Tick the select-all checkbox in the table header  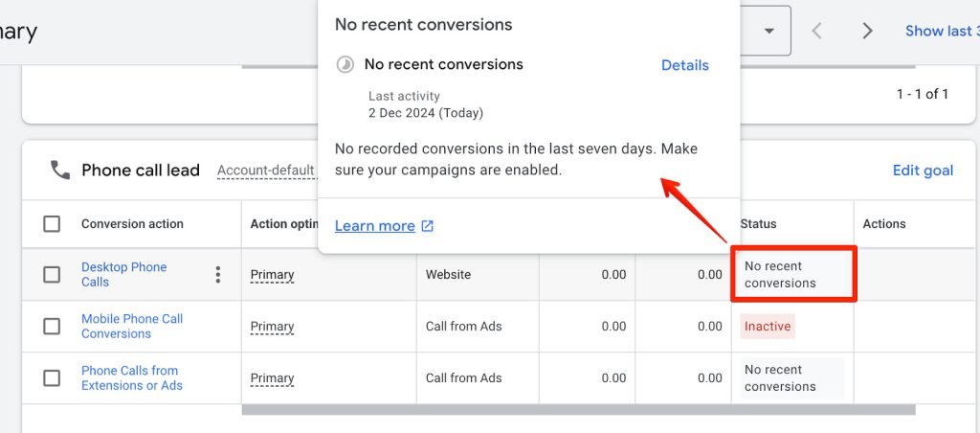52,224
